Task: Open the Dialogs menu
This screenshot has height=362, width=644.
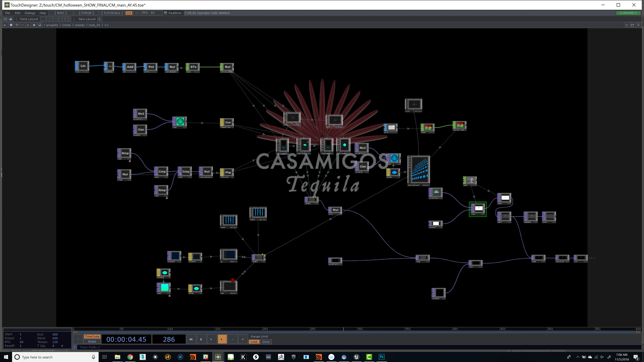Action: coord(30,13)
